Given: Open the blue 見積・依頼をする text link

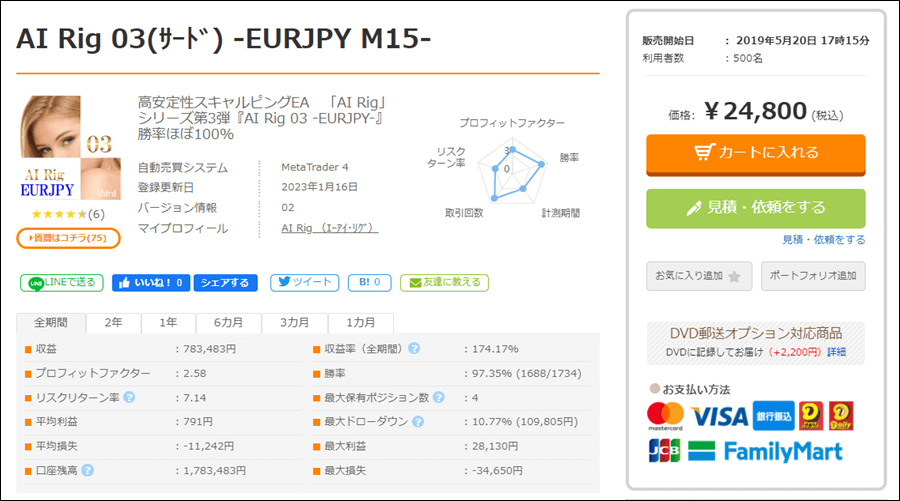Looking at the screenshot, I should (824, 240).
